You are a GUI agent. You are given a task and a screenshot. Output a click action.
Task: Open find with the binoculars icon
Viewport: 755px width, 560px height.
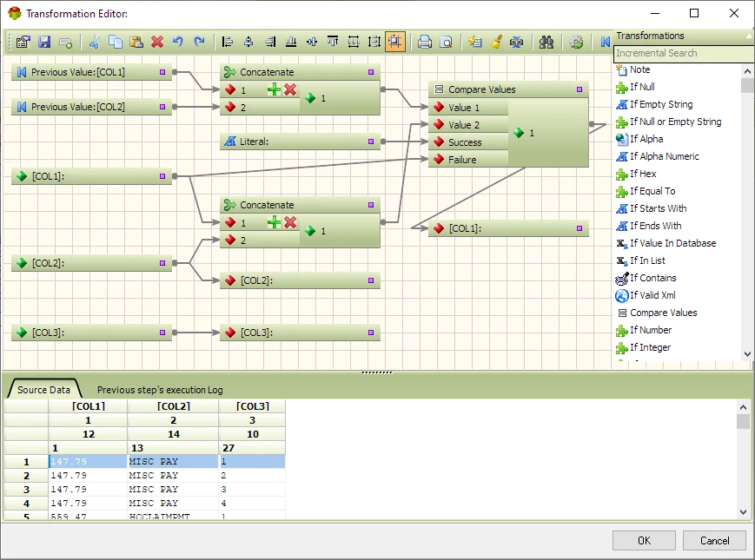(x=546, y=42)
